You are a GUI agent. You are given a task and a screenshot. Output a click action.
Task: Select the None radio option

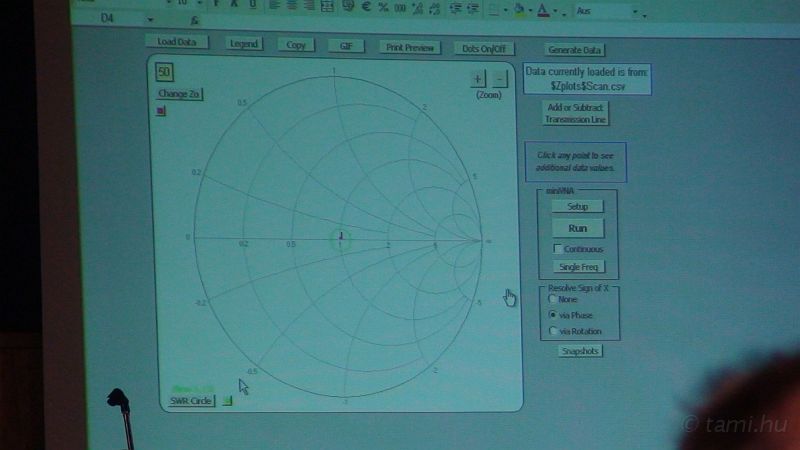coord(551,299)
